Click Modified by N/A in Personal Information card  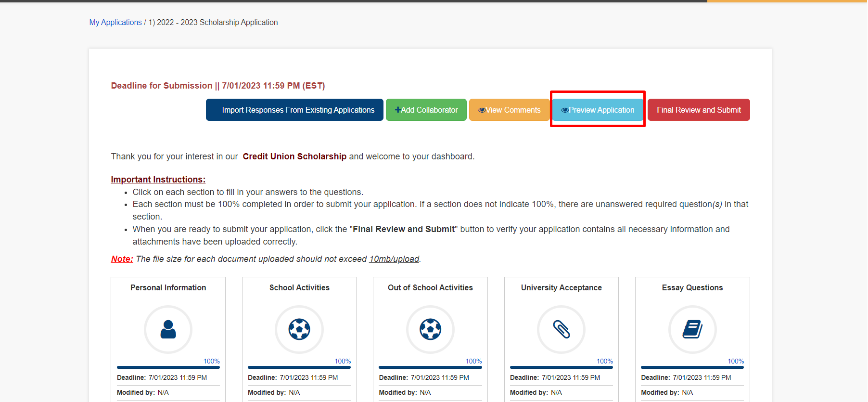143,393
